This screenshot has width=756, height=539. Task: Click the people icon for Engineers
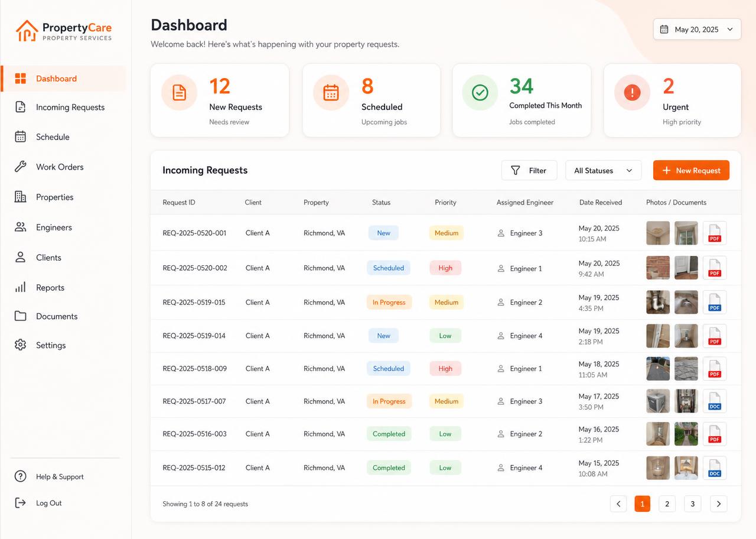(21, 227)
